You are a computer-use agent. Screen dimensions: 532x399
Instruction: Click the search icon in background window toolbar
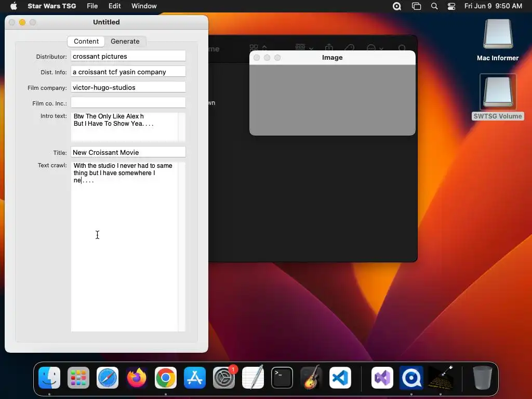pos(402,48)
